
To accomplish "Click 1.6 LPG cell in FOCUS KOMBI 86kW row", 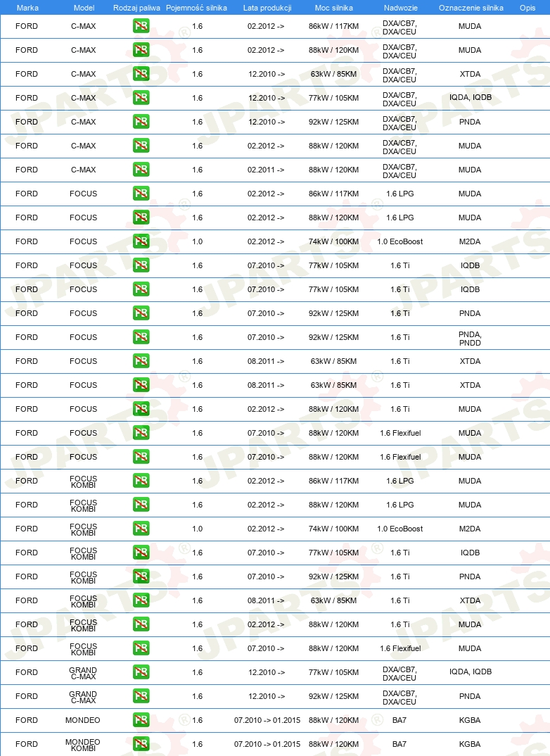I will pos(399,481).
